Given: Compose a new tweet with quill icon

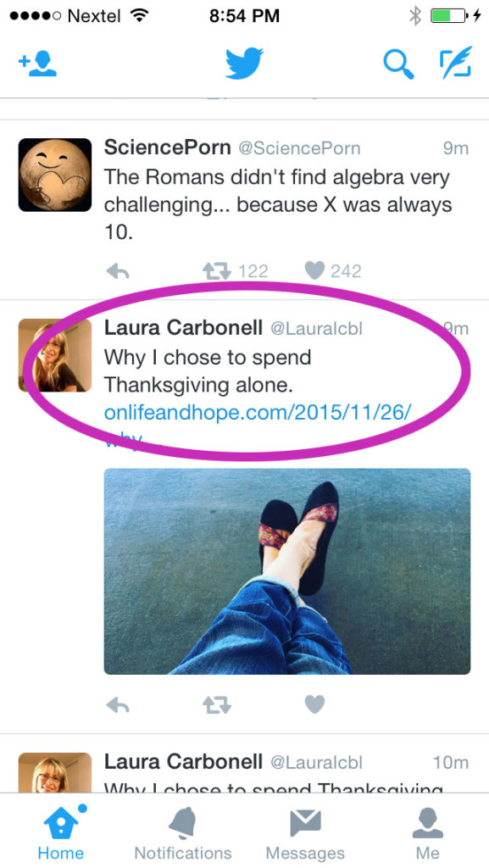Looking at the screenshot, I should 456,63.
